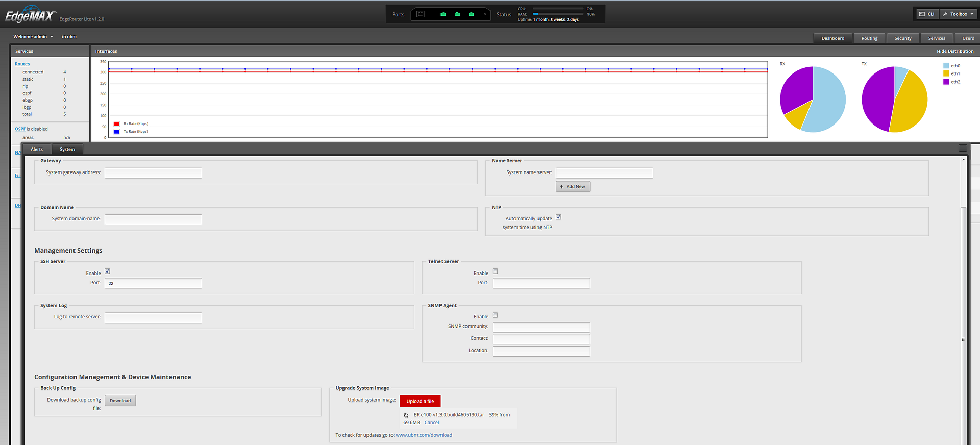
Task: Click the eth1 yellow legend swatch
Action: (946, 73)
